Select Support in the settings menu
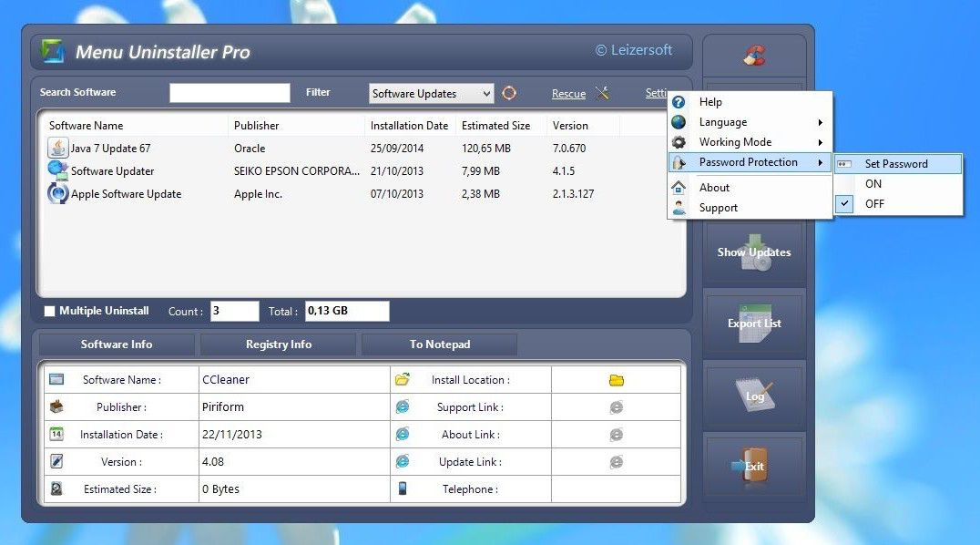Image resolution: width=980 pixels, height=545 pixels. (x=750, y=208)
